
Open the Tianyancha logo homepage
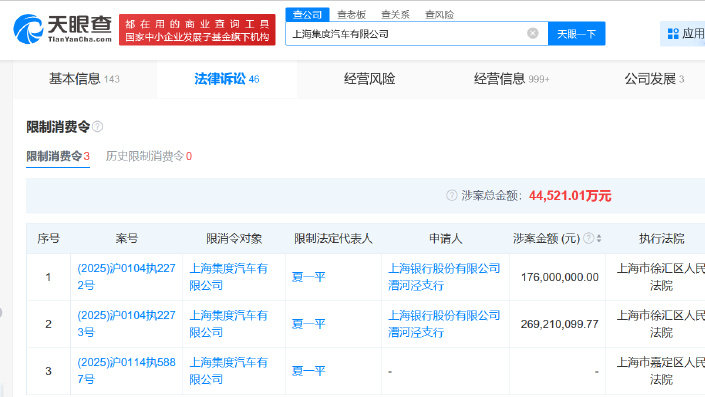tap(62, 29)
